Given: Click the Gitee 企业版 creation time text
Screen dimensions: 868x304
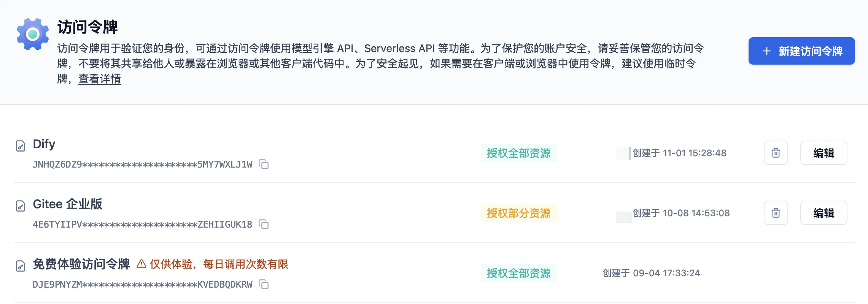Looking at the screenshot, I should [681, 213].
